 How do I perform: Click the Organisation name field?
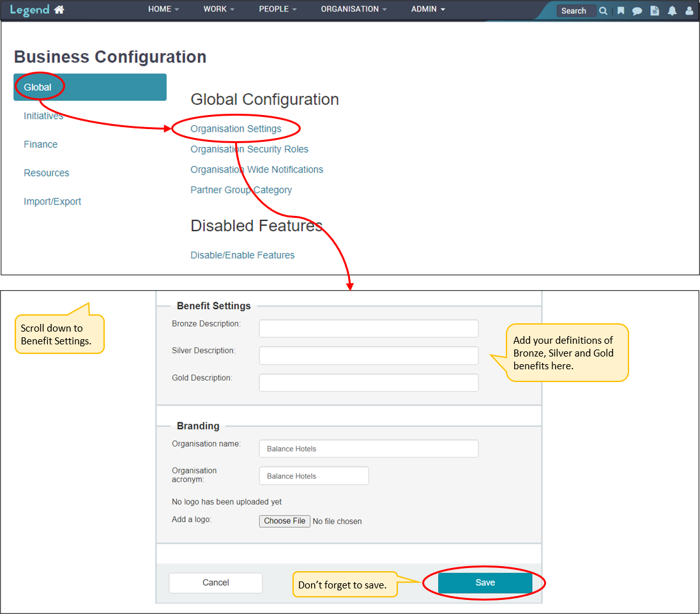369,449
